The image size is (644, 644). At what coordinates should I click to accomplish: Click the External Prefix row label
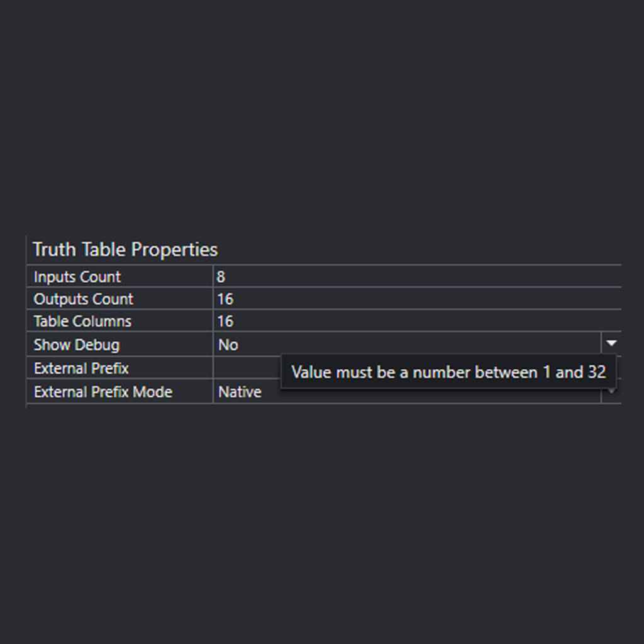[80, 368]
